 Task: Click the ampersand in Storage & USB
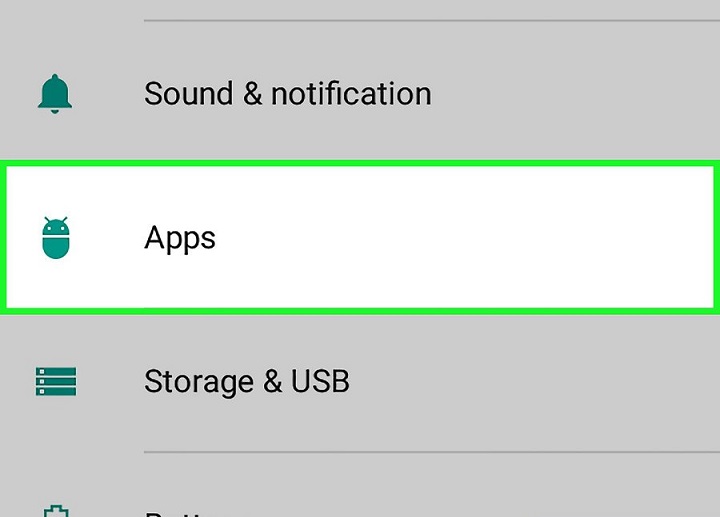pos(272,381)
